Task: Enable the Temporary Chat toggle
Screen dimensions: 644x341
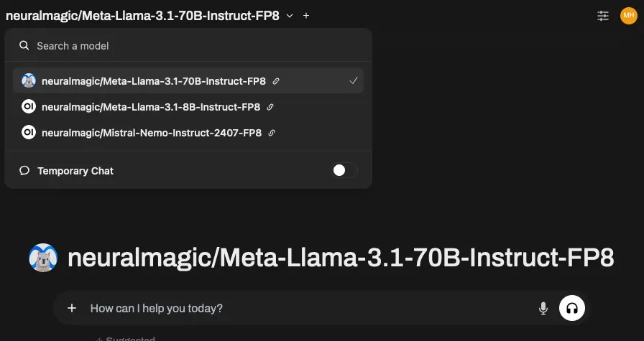Action: [x=344, y=171]
